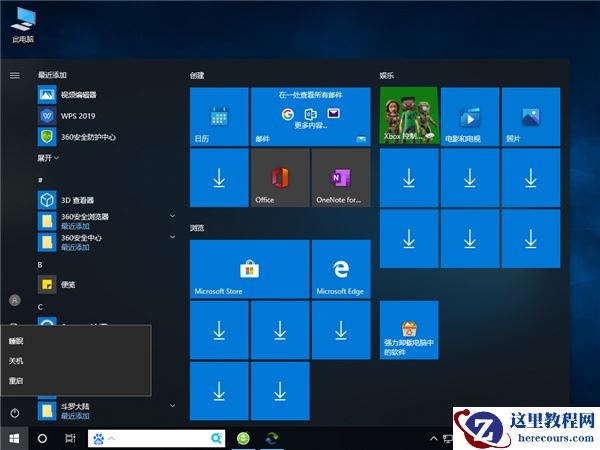Click the 创建 tile group heading
The width and height of the screenshot is (600, 450).
tap(197, 75)
